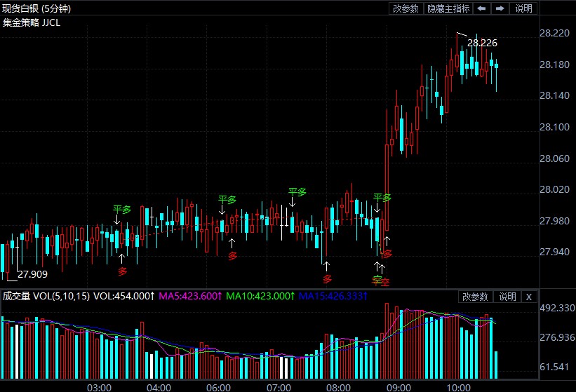
Task: Click the 276.936 volume axis label
Action: [x=557, y=337]
